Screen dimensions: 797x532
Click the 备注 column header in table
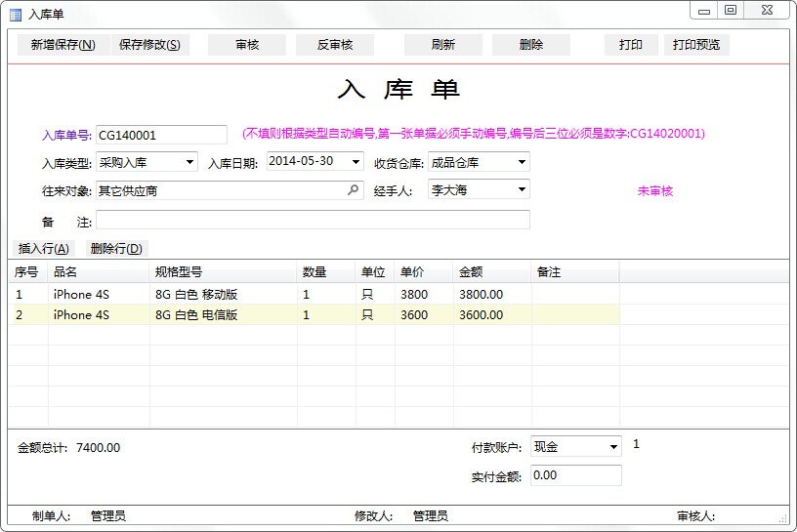point(575,271)
